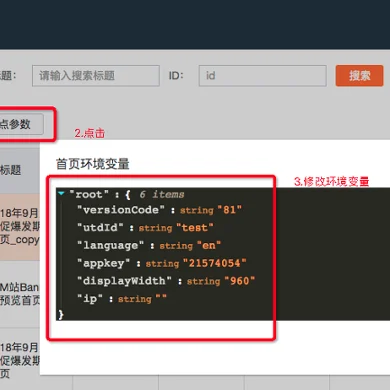Click the 标题 column header
Image resolution: width=390 pixels, height=390 pixels.
click(11, 170)
